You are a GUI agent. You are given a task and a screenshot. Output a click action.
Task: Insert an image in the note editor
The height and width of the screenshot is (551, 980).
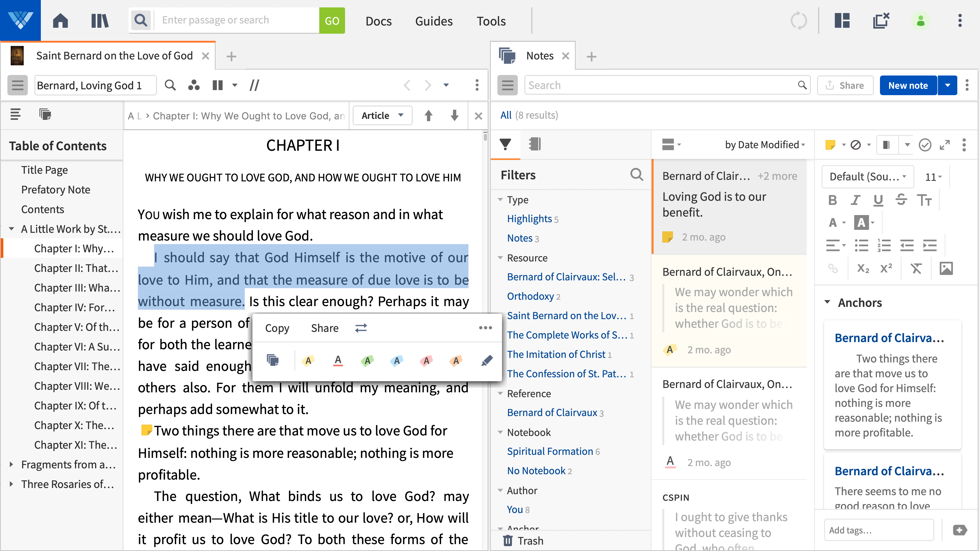pyautogui.click(x=946, y=268)
